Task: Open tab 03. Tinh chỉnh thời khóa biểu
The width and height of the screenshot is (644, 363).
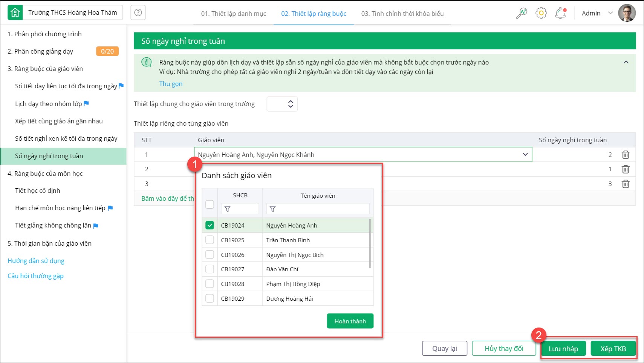Action: (x=402, y=14)
